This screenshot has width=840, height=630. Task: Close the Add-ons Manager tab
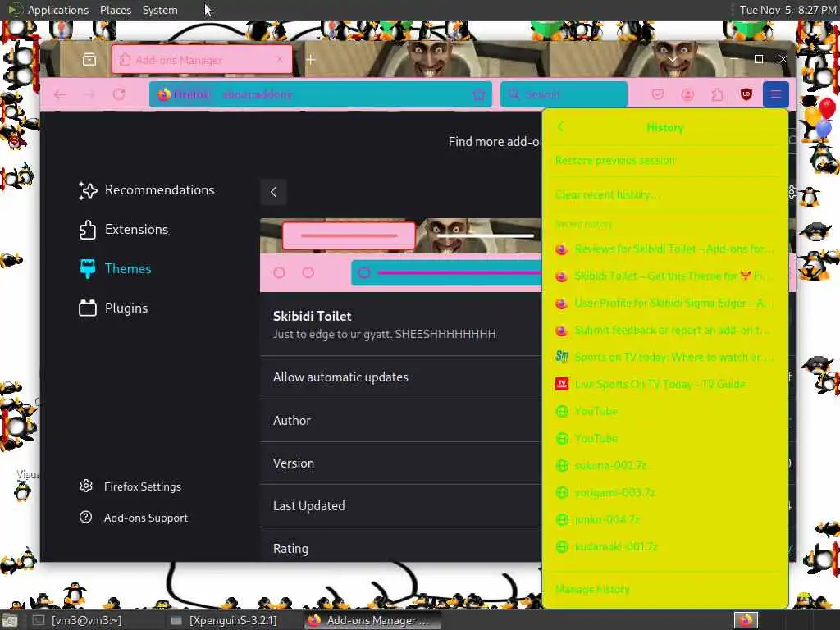pos(280,59)
